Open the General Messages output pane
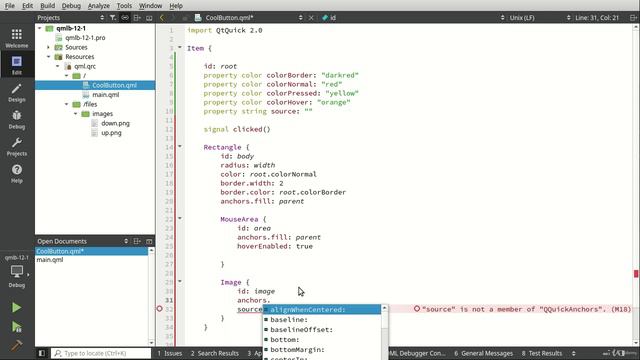 (484, 353)
